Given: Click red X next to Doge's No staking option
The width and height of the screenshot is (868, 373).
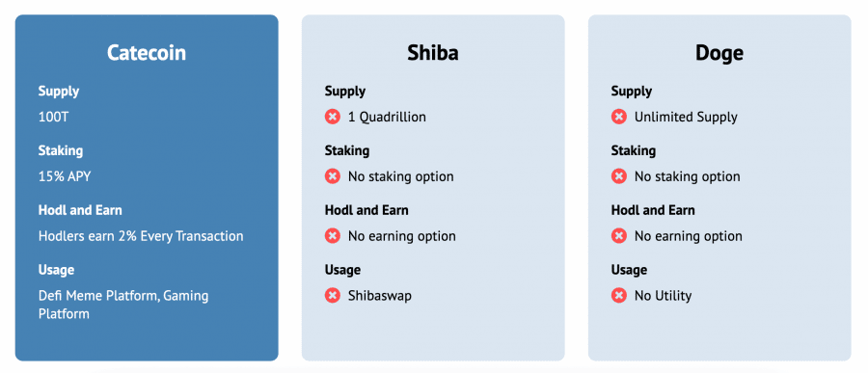Looking at the screenshot, I should tap(619, 176).
